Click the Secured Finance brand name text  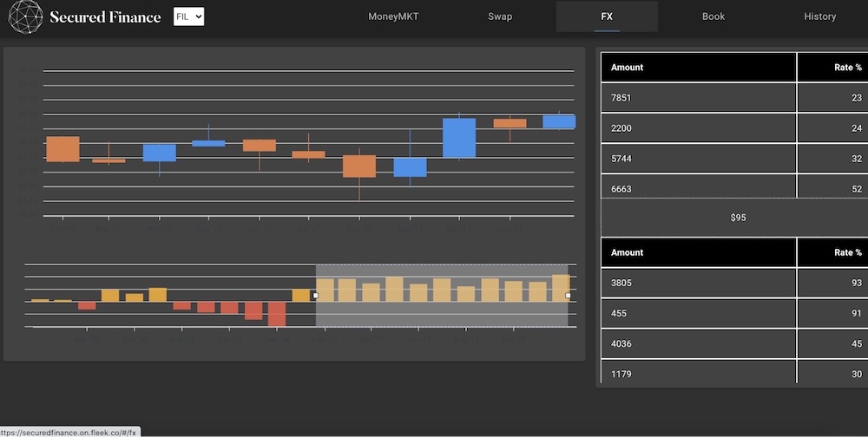105,16
